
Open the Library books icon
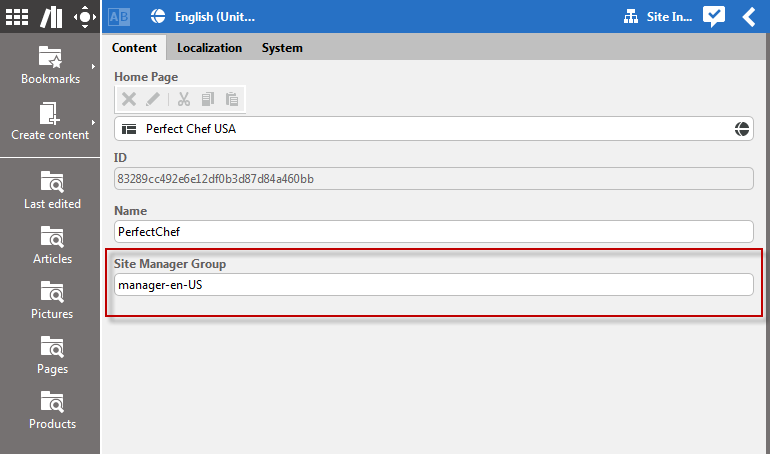pyautogui.click(x=50, y=16)
